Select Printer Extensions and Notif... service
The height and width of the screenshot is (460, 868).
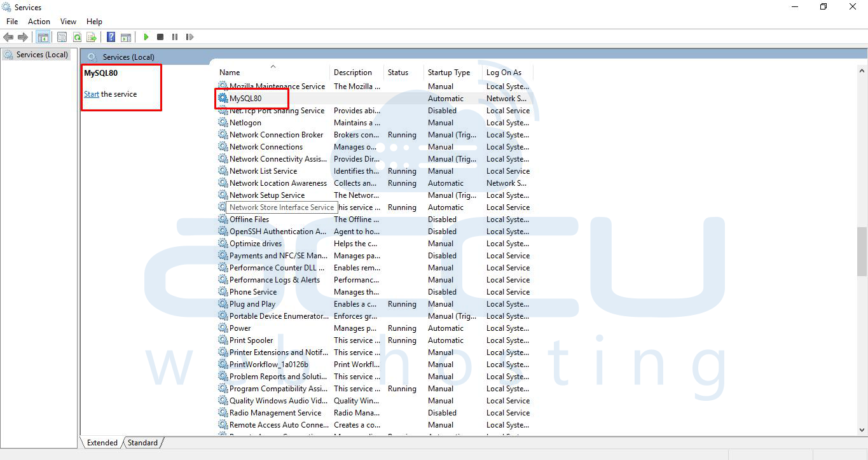[x=375, y=352]
